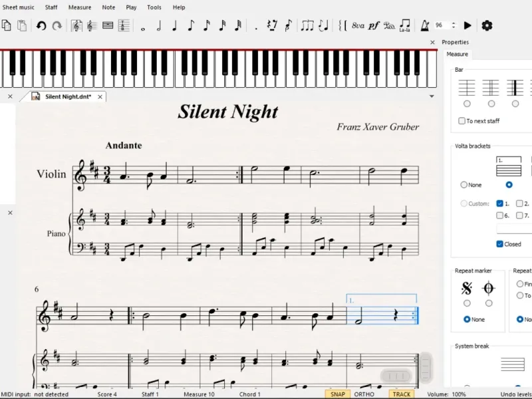
Task: Click the pf dynamics icon
Action: coord(374,25)
